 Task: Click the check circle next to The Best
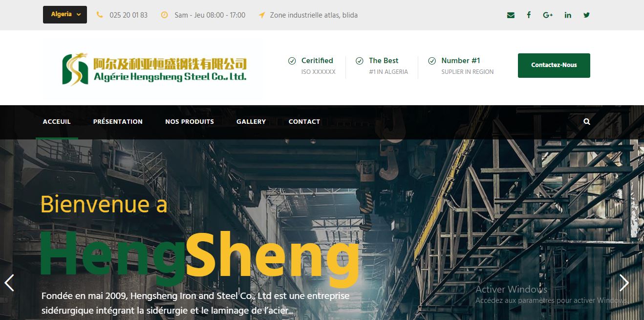(359, 61)
